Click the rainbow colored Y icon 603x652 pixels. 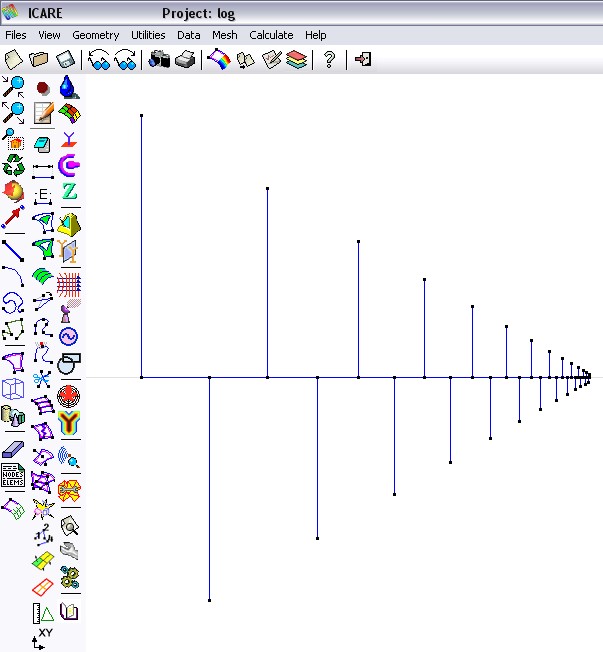click(69, 423)
